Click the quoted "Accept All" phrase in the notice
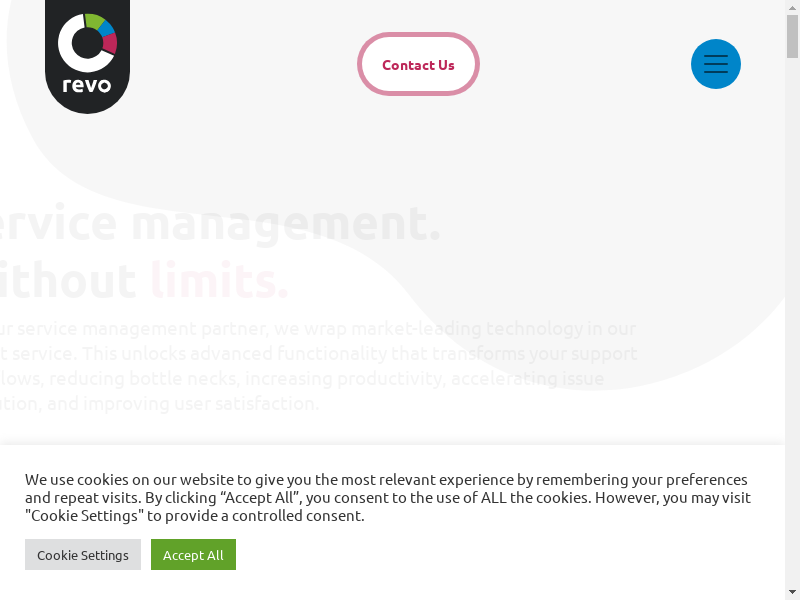 260,497
